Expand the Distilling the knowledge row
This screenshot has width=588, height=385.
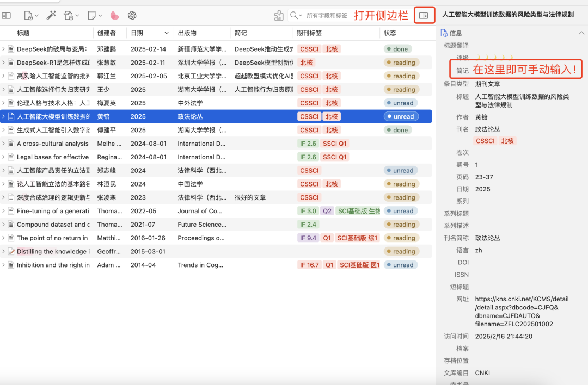[3, 251]
